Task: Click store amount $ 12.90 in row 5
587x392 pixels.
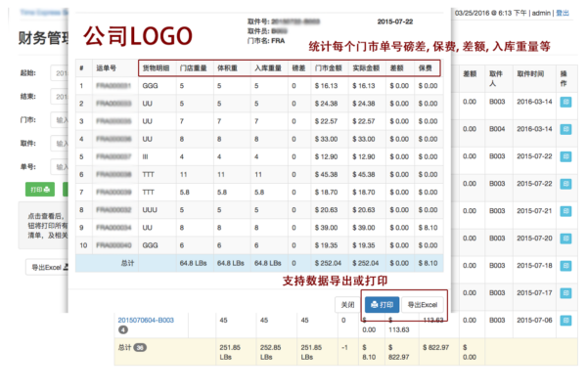Action: coord(326,157)
